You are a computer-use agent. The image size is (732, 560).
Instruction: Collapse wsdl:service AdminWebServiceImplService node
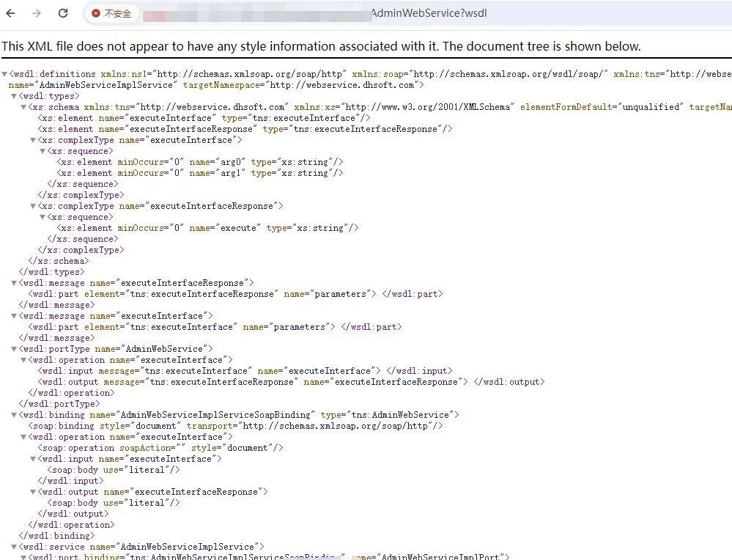13,547
